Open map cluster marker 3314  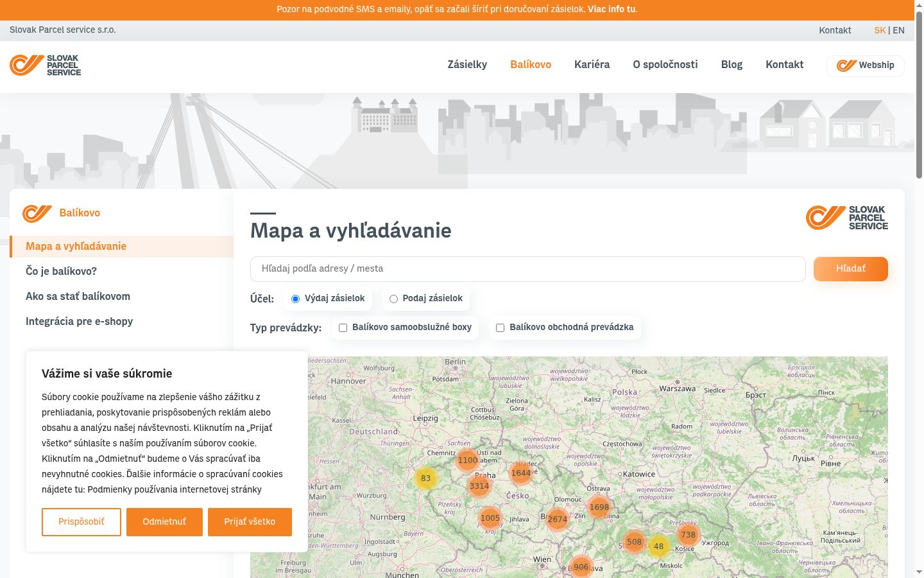[479, 486]
